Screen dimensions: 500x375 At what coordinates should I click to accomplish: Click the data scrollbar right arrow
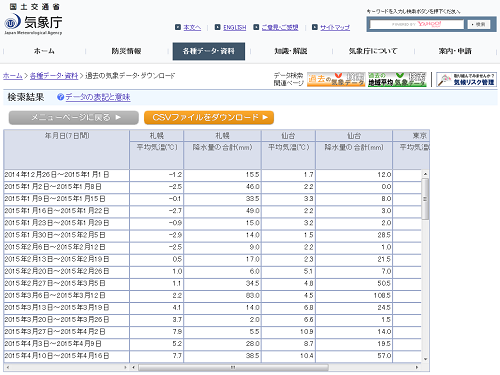[x=417, y=367]
